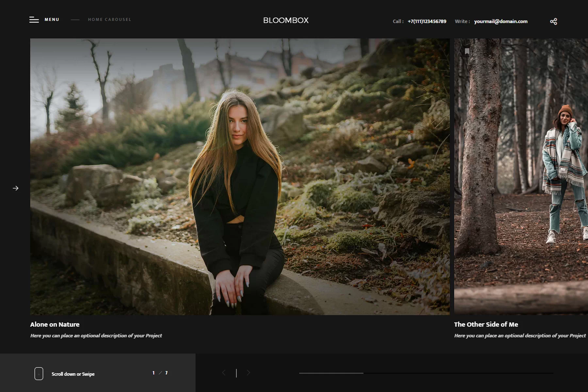Click the mouse scroll indicator icon
Image resolution: width=588 pixels, height=392 pixels.
tap(39, 373)
